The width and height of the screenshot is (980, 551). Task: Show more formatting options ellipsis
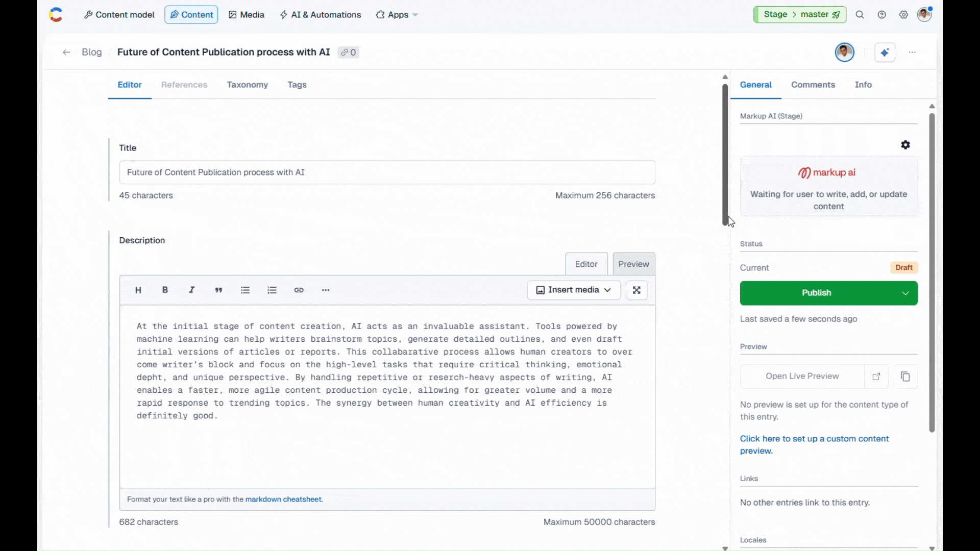(326, 290)
